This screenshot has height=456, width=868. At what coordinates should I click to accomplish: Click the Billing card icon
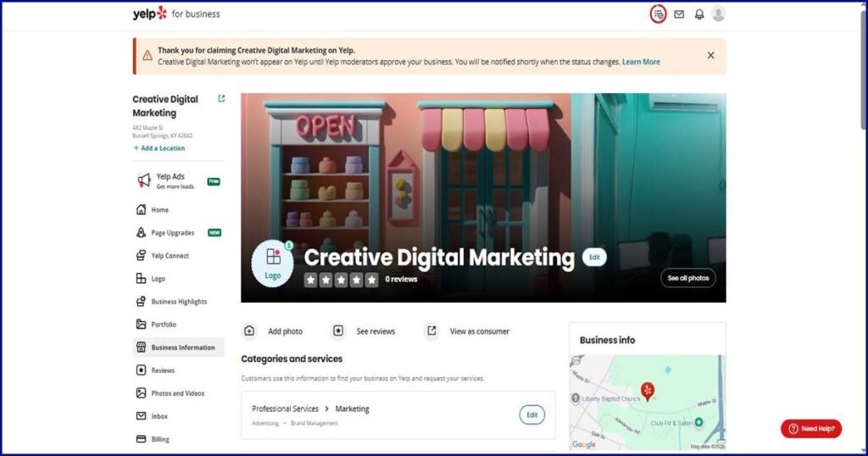[142, 439]
